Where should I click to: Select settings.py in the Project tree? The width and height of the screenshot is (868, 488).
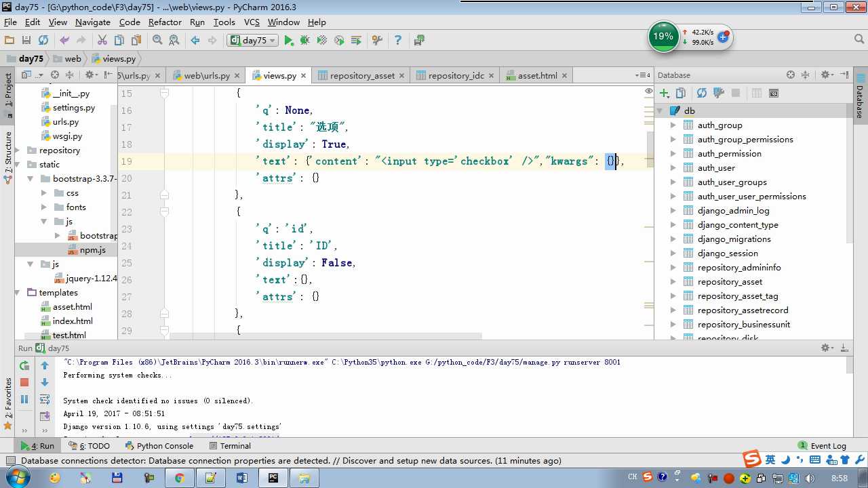tap(73, 107)
